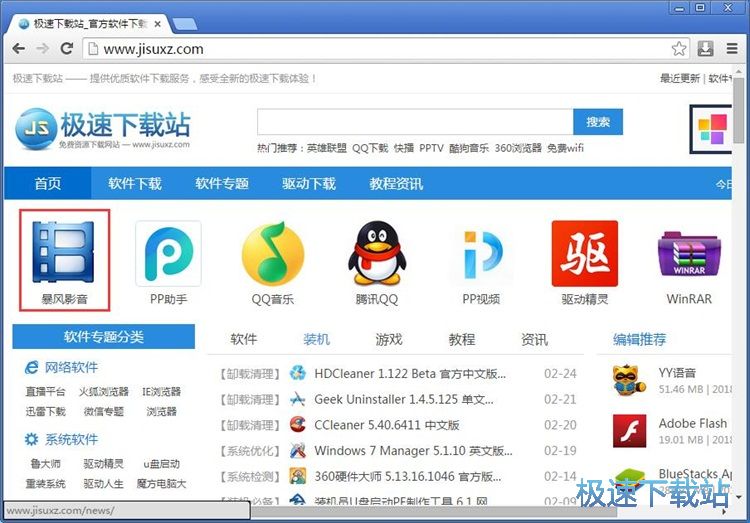The width and height of the screenshot is (750, 523).
Task: Open the 暴风影音 app icon
Action: pos(63,252)
